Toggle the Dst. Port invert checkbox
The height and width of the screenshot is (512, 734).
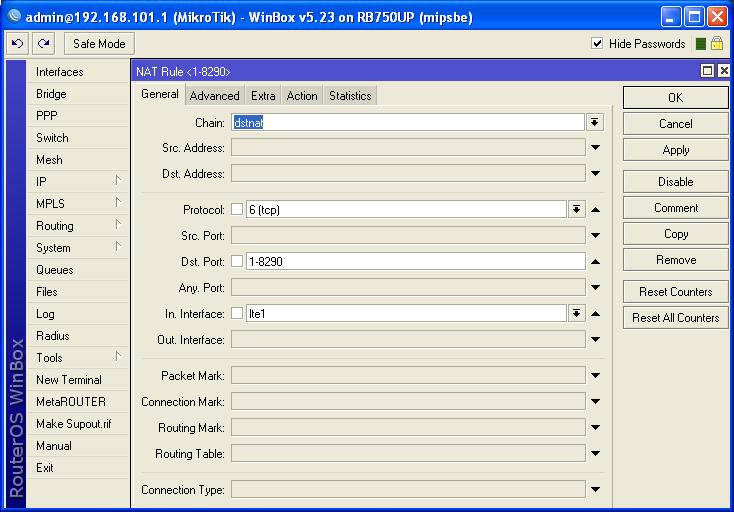pos(237,261)
